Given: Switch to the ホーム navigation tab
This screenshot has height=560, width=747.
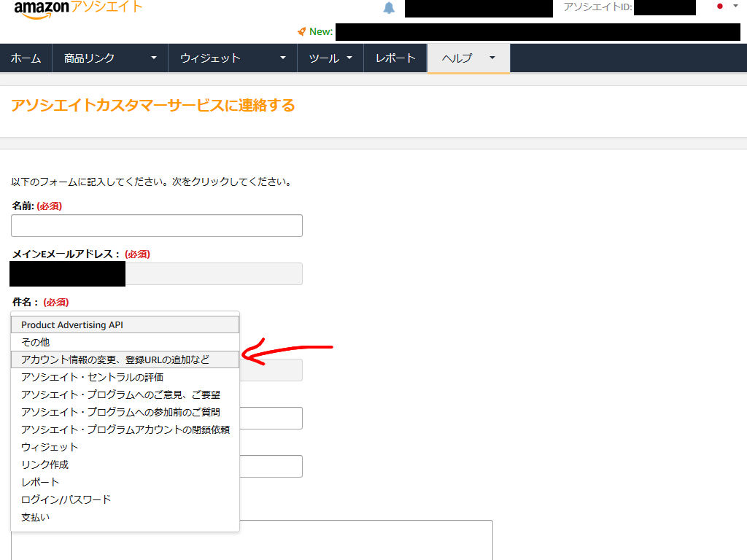Looking at the screenshot, I should tap(26, 58).
